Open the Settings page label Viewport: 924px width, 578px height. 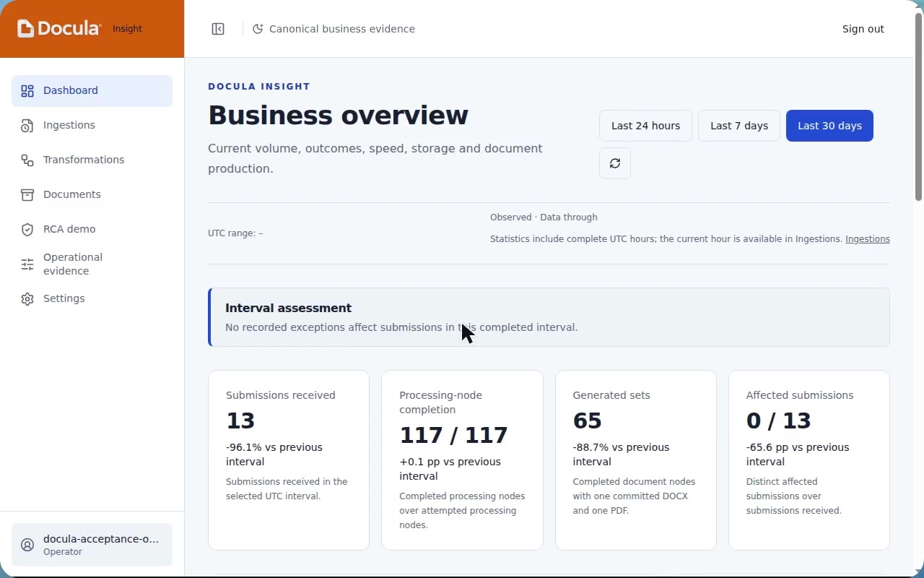point(64,298)
